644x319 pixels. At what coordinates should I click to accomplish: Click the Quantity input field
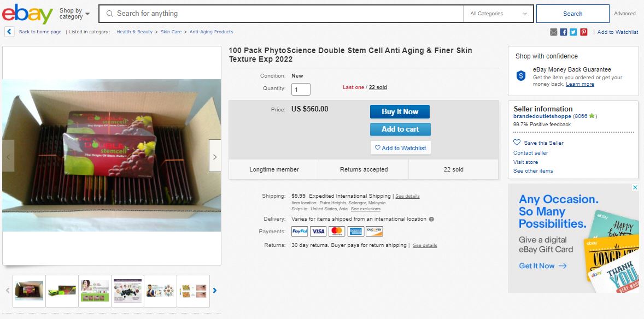pos(301,89)
